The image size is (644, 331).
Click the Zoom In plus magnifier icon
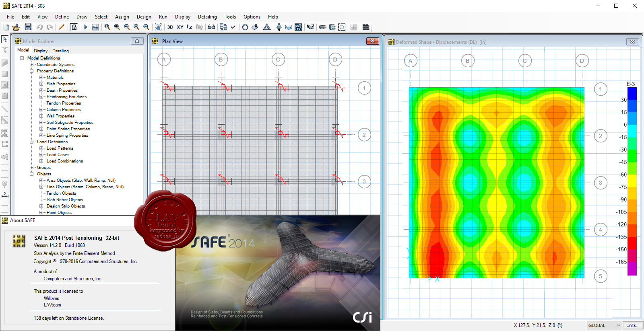(x=136, y=27)
